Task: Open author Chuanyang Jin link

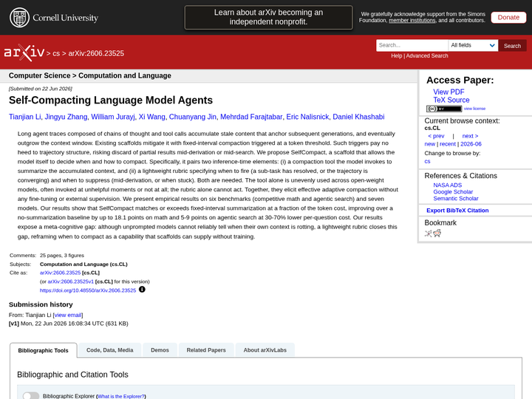Action: tap(192, 117)
